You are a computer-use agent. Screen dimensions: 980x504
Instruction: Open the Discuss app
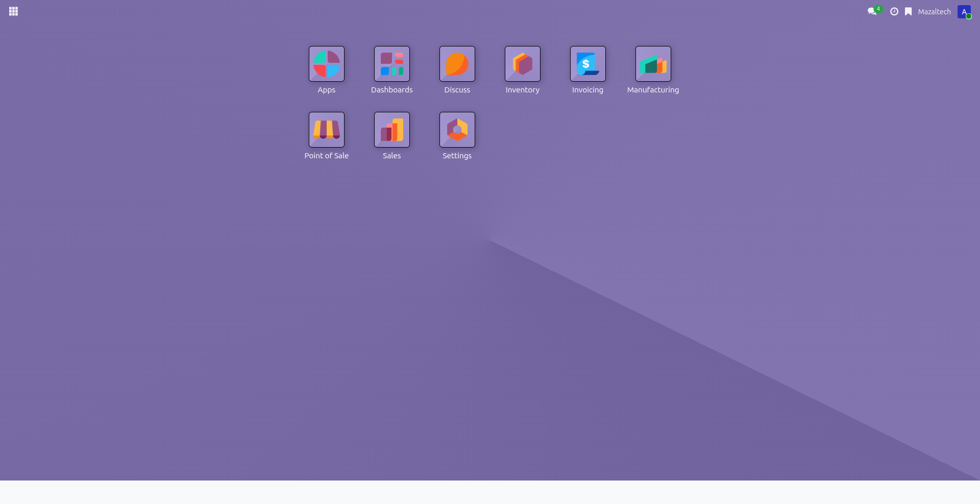(x=457, y=64)
